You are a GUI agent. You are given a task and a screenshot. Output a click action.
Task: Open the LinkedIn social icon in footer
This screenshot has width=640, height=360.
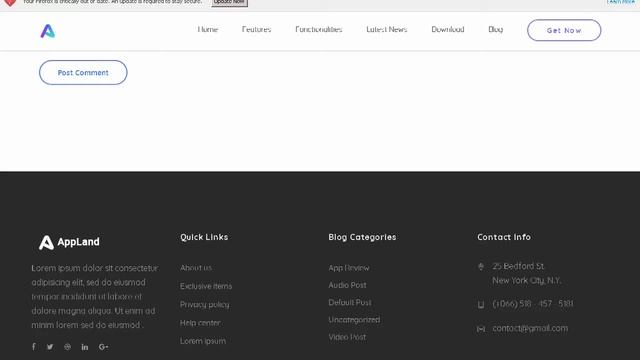tap(84, 347)
